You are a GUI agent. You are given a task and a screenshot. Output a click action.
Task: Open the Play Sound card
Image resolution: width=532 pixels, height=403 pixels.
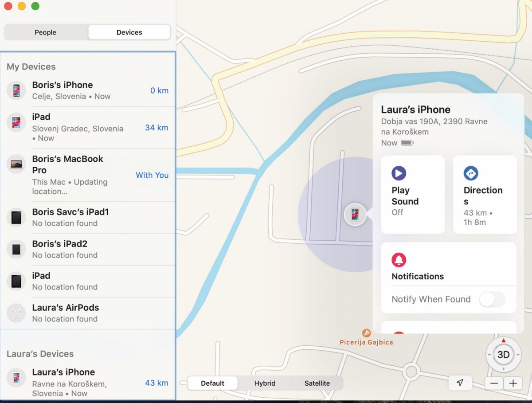pos(413,195)
